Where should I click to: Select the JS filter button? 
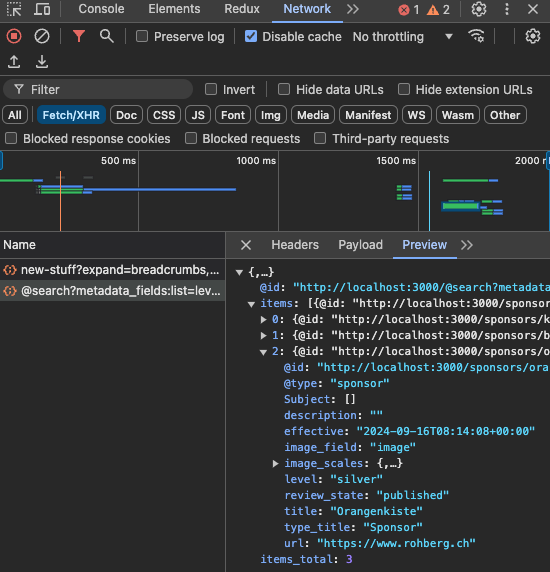198,115
